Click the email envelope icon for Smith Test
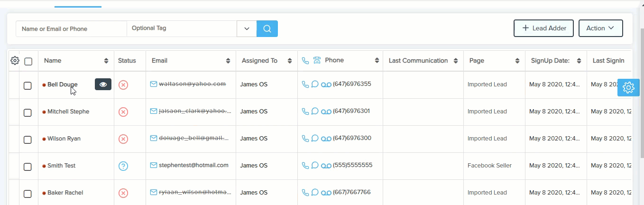 154,166
